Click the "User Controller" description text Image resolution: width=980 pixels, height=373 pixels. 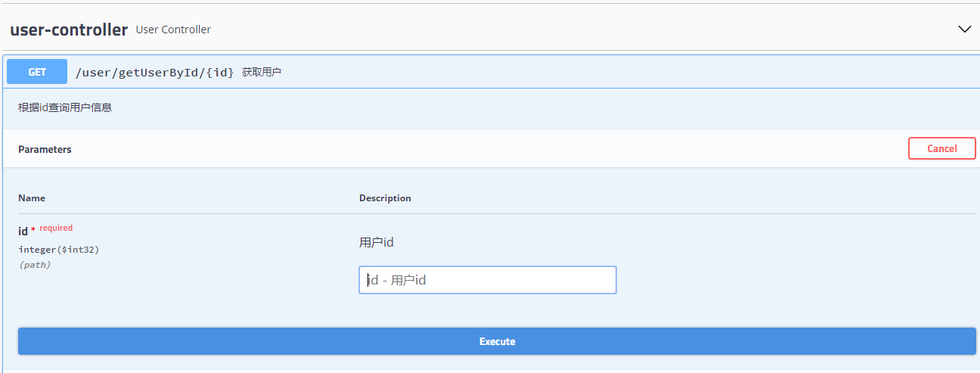pos(173,30)
